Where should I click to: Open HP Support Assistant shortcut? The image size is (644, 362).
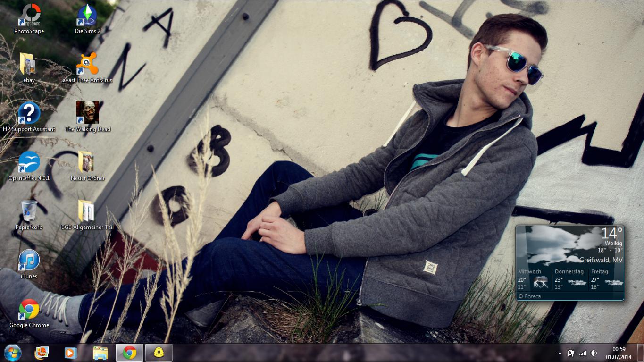[29, 113]
